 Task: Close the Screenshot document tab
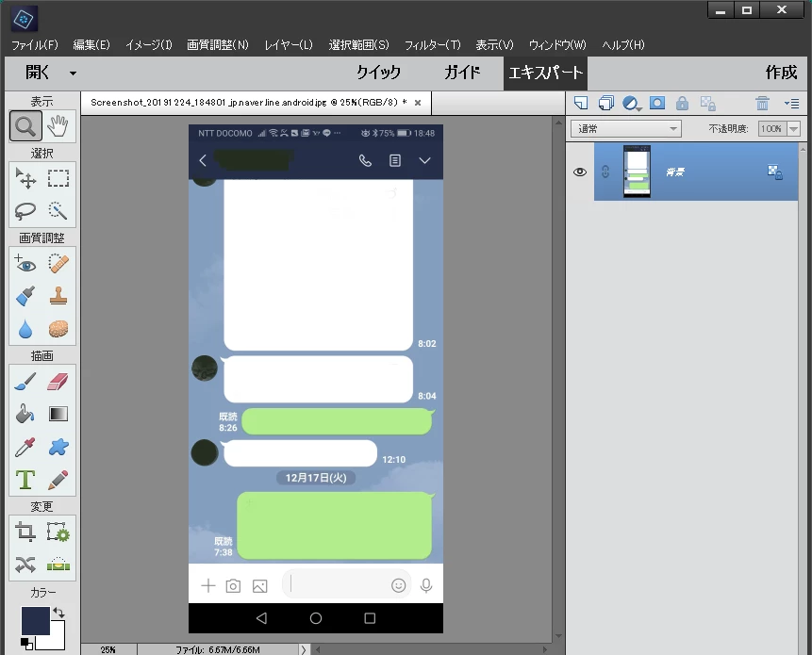click(x=418, y=103)
